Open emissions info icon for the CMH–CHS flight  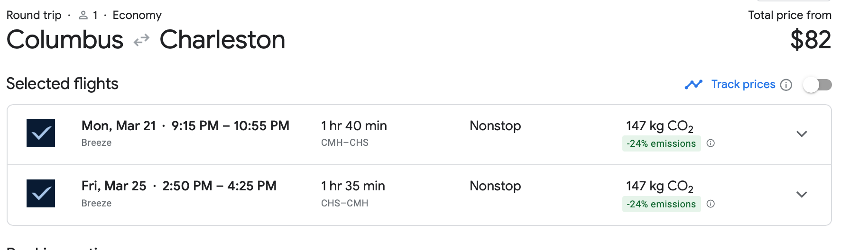point(711,143)
